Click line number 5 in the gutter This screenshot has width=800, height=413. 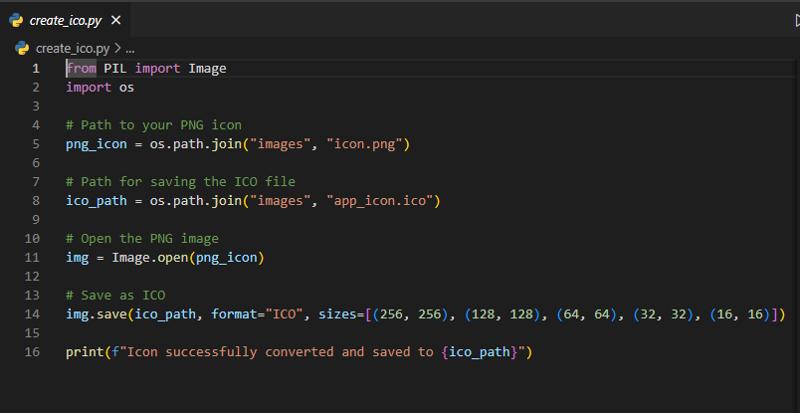pos(35,144)
